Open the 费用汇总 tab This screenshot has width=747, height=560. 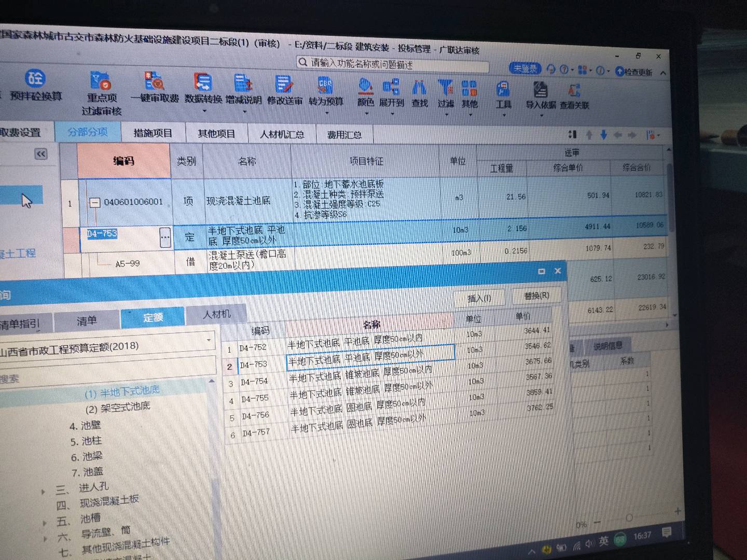click(344, 135)
